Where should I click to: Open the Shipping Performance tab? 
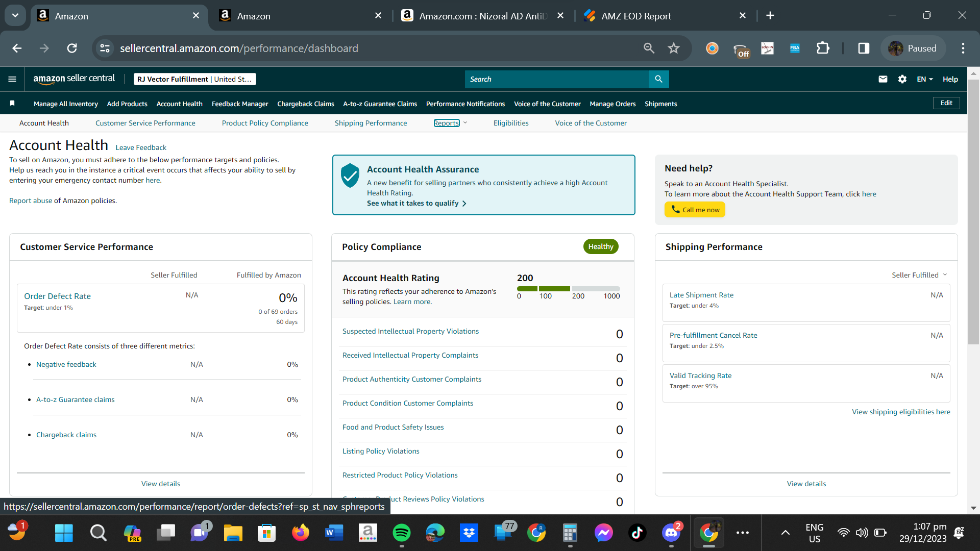coord(371,123)
